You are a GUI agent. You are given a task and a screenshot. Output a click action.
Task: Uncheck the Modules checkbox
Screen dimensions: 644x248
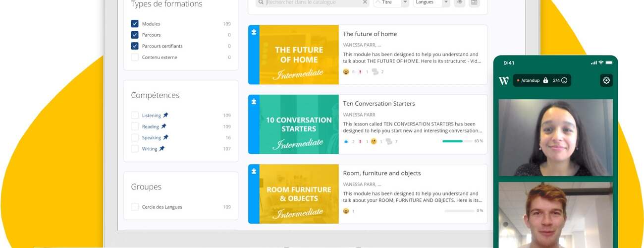point(135,24)
